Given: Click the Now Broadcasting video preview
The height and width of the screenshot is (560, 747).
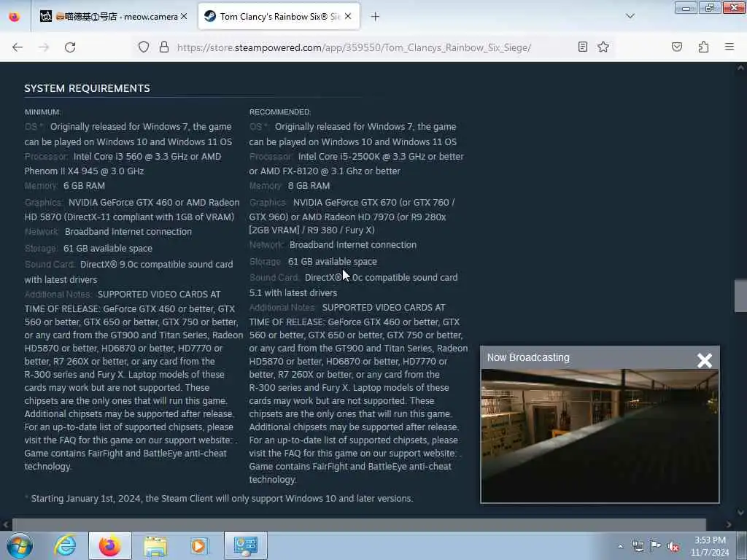Looking at the screenshot, I should [600, 436].
